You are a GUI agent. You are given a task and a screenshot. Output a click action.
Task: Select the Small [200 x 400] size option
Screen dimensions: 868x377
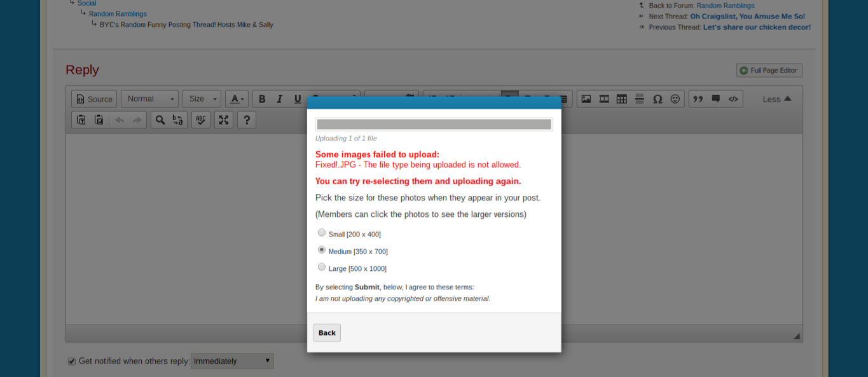(x=322, y=233)
